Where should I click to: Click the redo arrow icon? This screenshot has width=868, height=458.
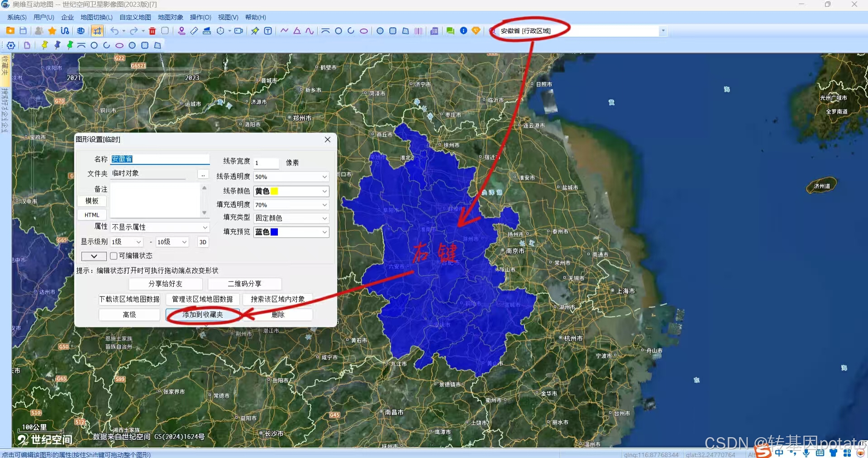tap(134, 31)
